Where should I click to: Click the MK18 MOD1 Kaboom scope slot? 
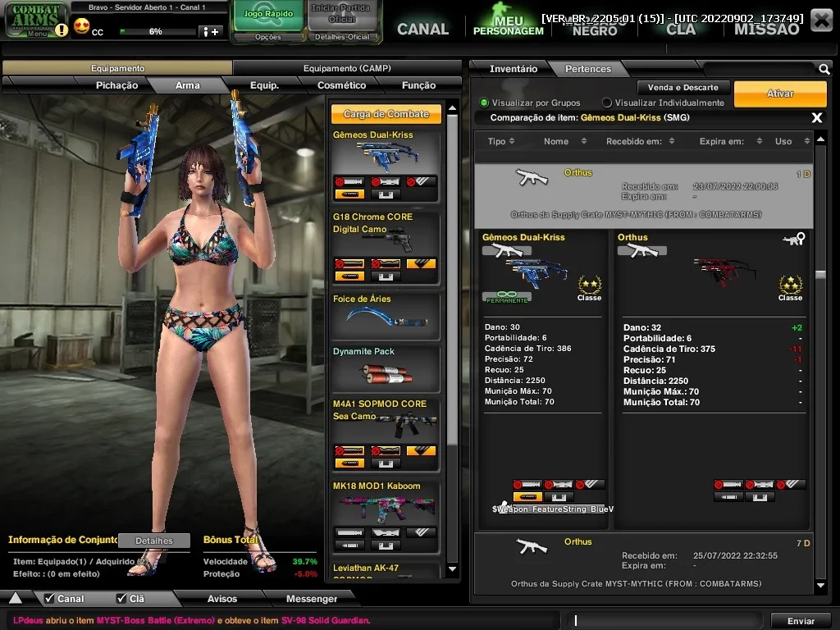[386, 532]
